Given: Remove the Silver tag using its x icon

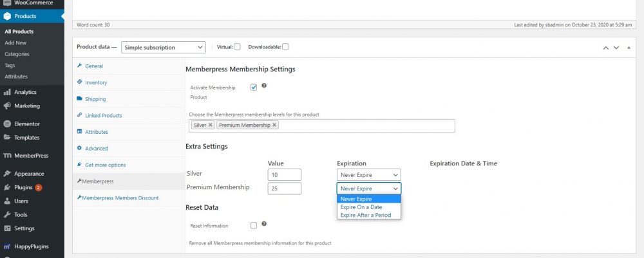Looking at the screenshot, I should [x=211, y=125].
